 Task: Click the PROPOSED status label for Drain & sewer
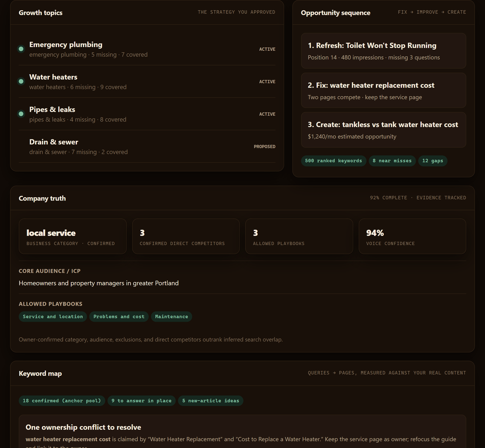[265, 147]
